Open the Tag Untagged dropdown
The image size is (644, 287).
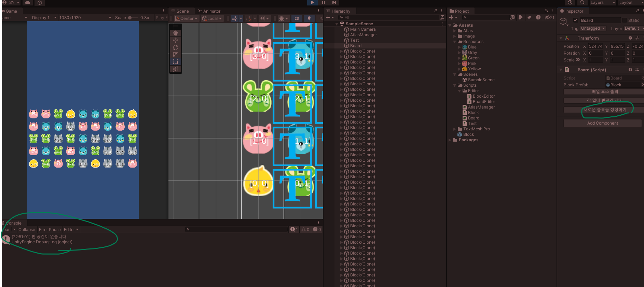pyautogui.click(x=593, y=28)
